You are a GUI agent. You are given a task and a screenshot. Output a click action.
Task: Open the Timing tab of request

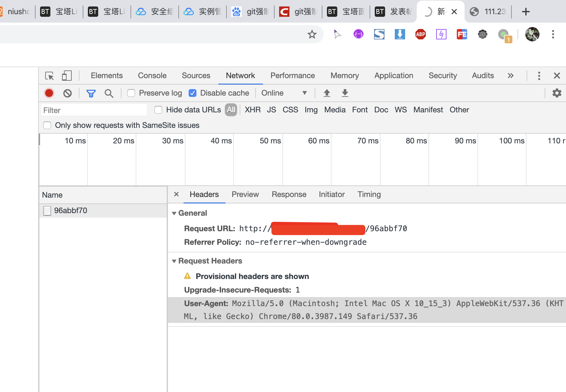369,194
